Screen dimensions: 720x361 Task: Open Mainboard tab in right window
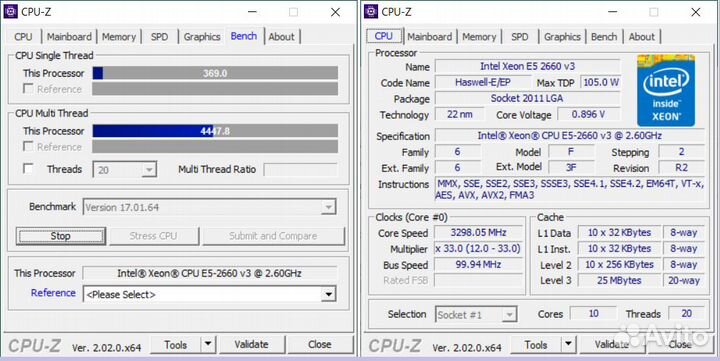[429, 37]
